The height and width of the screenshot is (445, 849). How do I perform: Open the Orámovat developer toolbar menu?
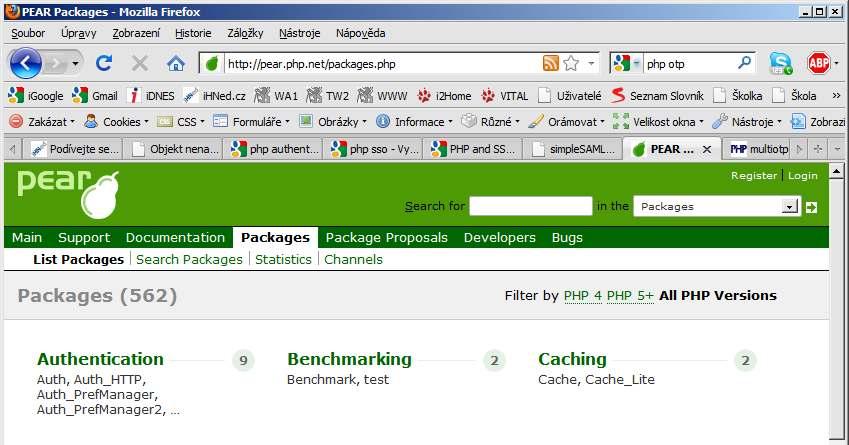[x=566, y=122]
